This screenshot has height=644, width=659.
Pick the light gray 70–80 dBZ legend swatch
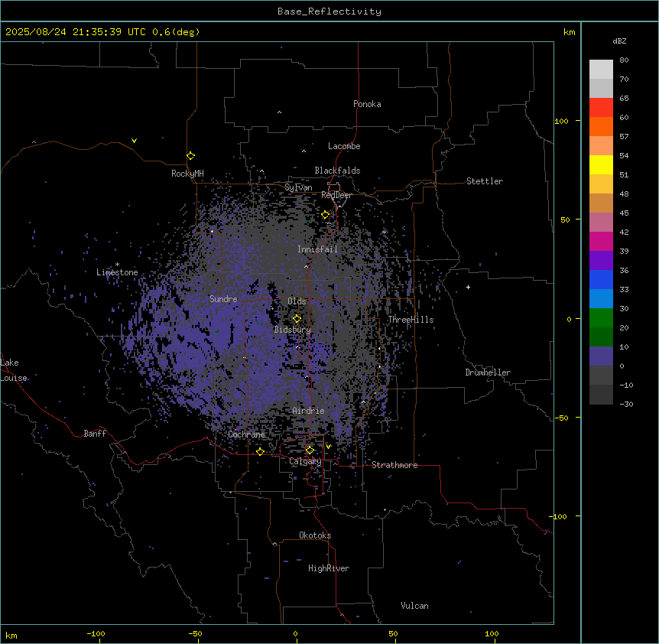click(x=601, y=69)
